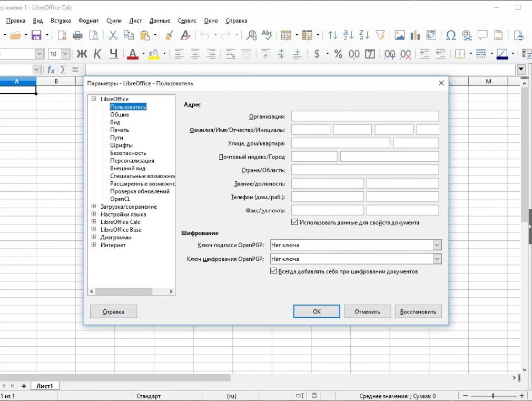Click the Open folder icon
Image resolution: width=532 pixels, height=401 pixels.
pos(15,35)
